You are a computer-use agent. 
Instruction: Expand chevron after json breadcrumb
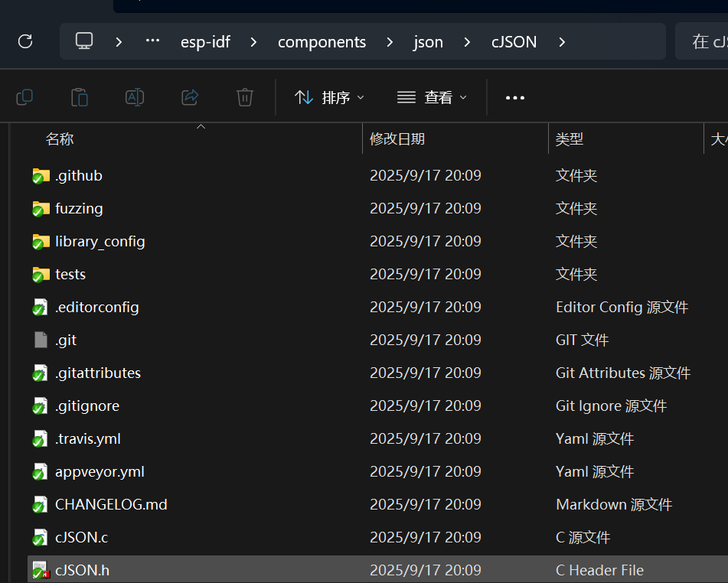467,42
